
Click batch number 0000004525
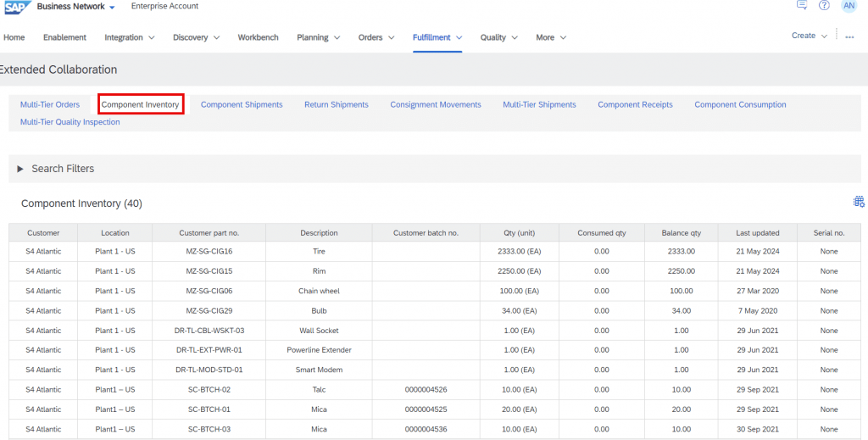[426, 409]
